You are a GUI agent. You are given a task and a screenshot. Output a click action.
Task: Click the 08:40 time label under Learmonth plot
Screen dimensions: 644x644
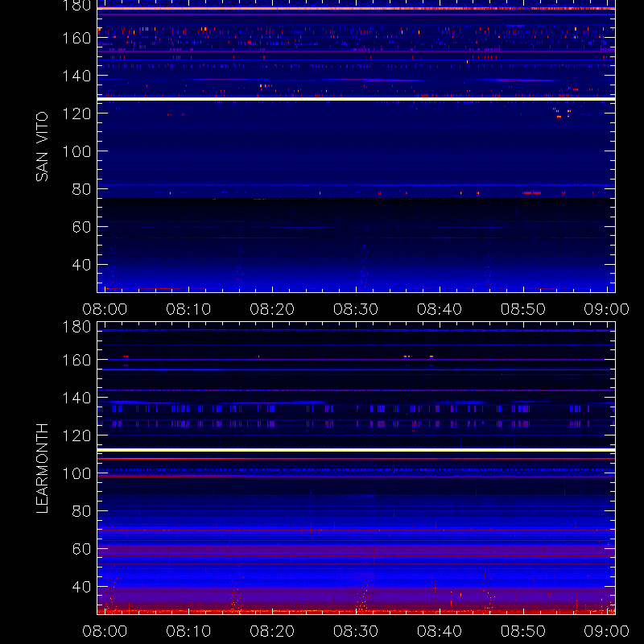pyautogui.click(x=440, y=631)
